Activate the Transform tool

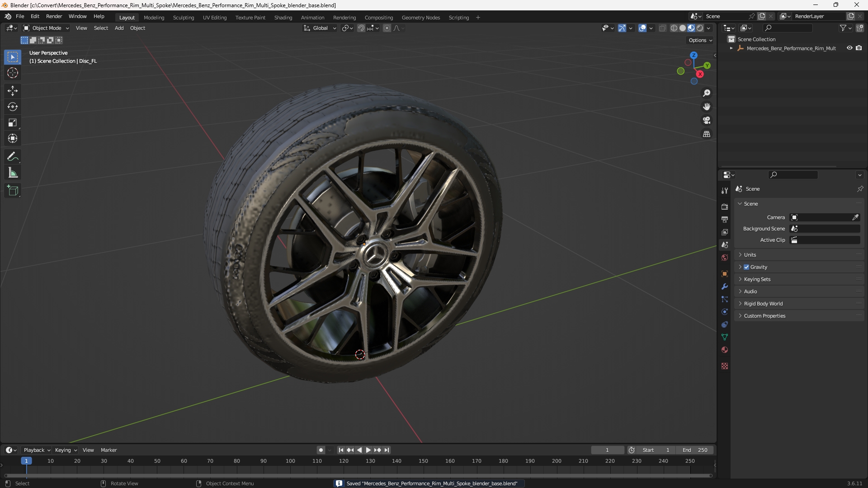pyautogui.click(x=13, y=138)
